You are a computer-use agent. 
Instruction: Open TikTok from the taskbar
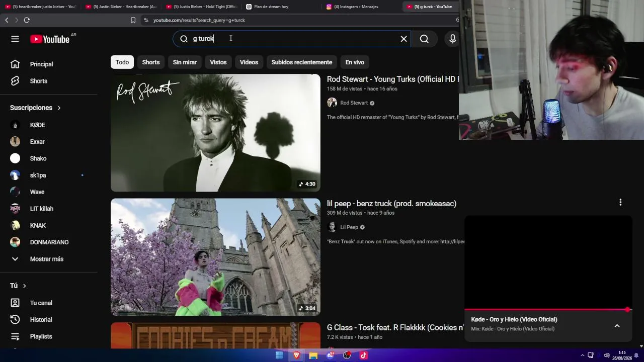[x=364, y=355]
